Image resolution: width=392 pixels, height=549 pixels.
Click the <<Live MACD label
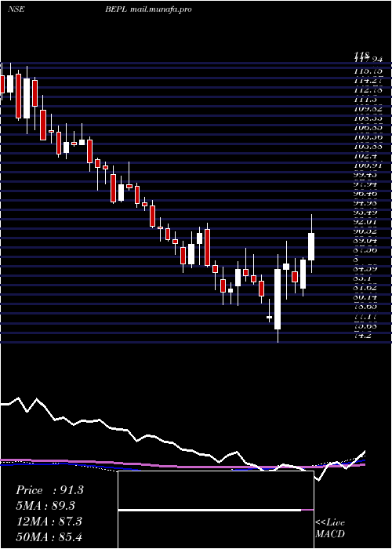pos(330,528)
